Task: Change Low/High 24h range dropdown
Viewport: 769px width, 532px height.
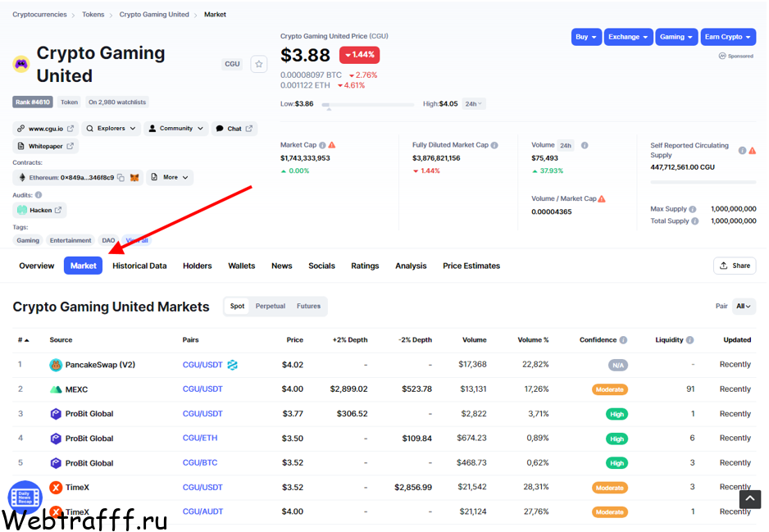Action: coord(473,104)
